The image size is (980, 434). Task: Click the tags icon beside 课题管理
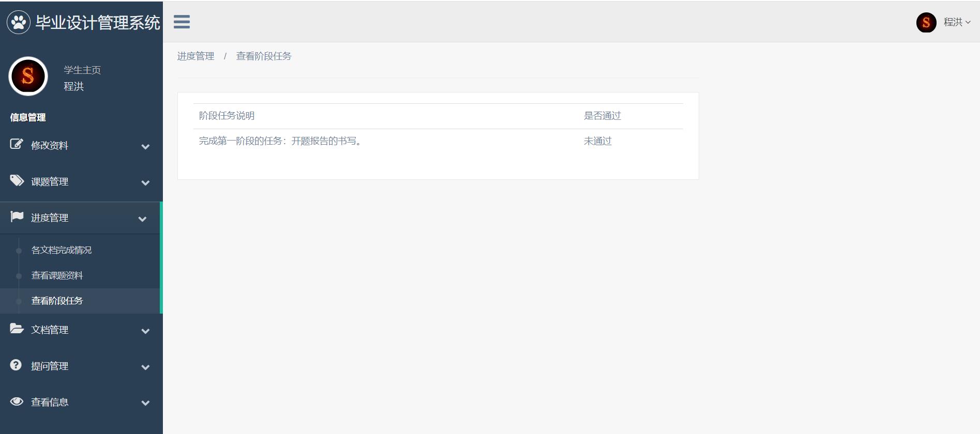17,180
